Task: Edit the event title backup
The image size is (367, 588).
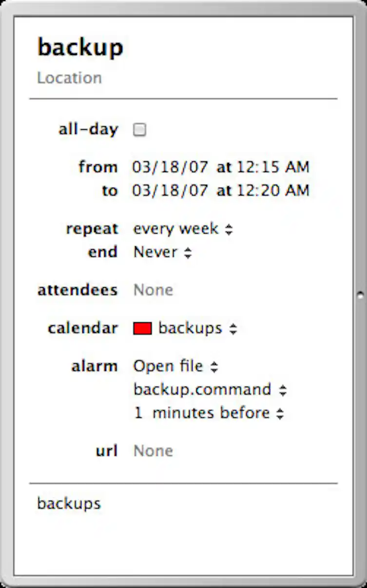Action: pos(80,47)
